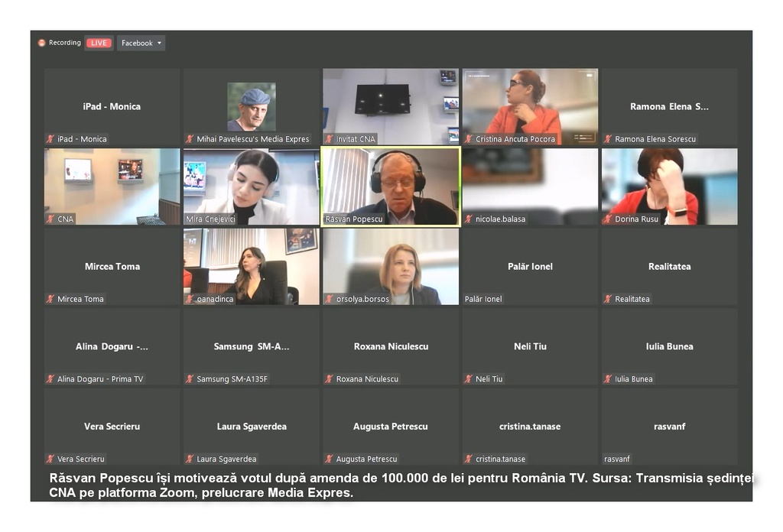Click the "Răsvan Popescu" name label

(x=353, y=219)
